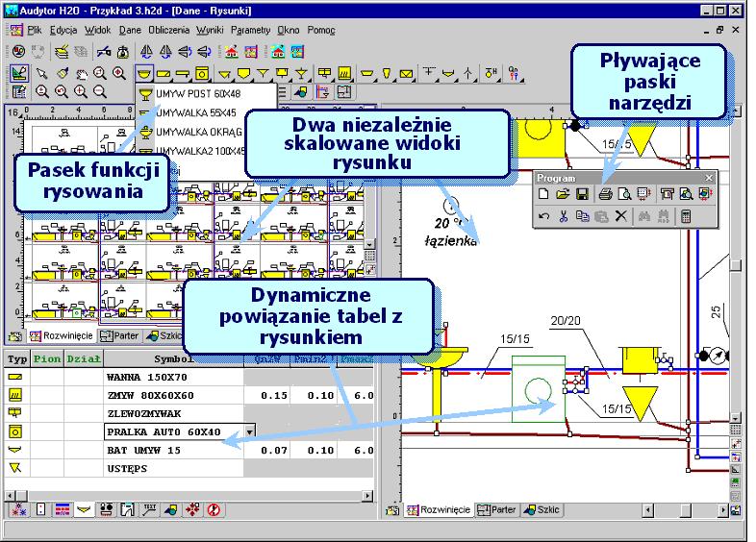Switch left view to Parter tab

tap(119, 335)
